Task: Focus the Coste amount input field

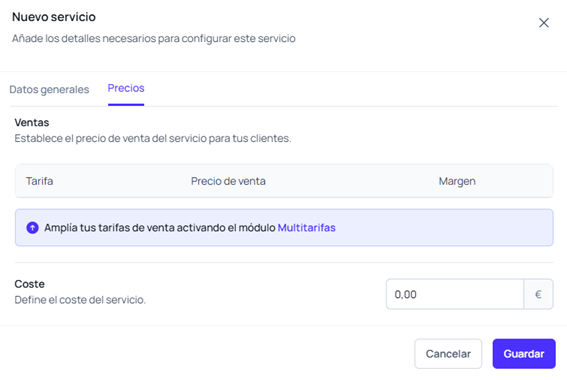Action: click(455, 294)
